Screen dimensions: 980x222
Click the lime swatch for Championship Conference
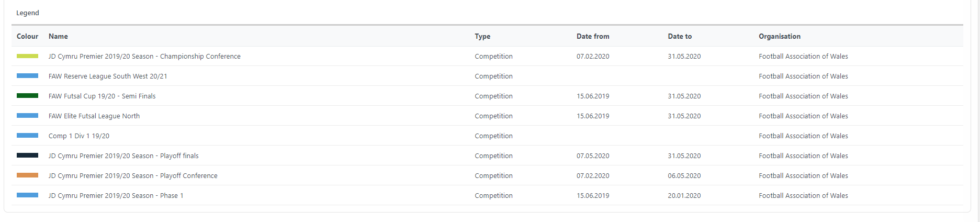coord(27,56)
